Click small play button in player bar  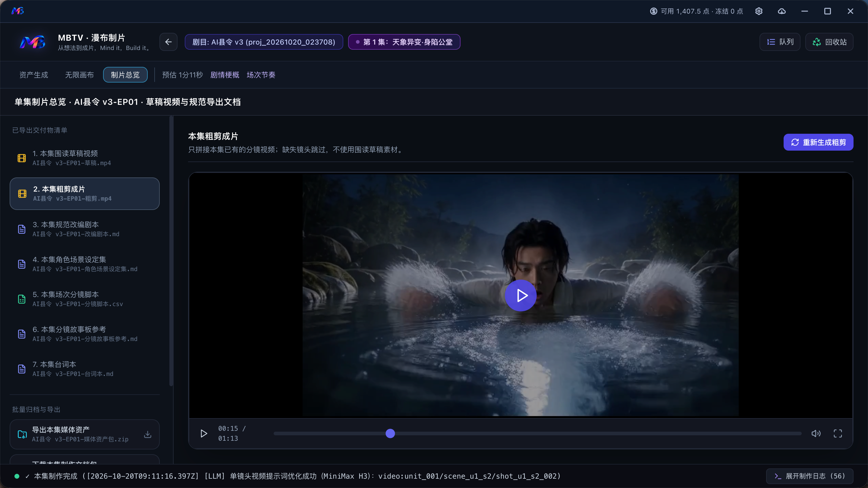point(203,433)
